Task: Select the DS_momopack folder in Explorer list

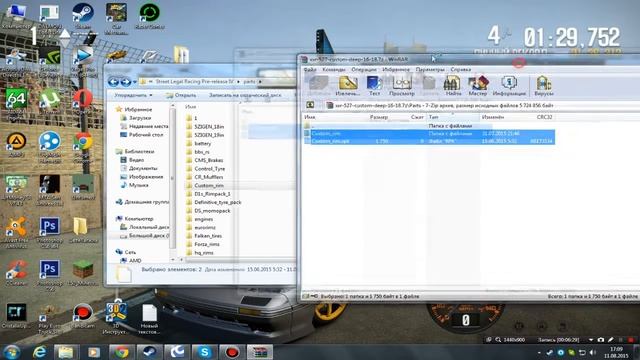Action: 212,211
